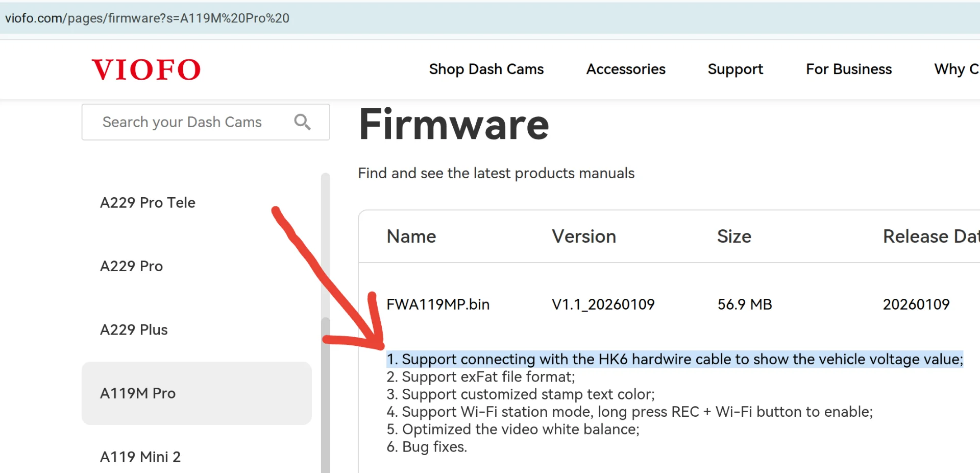This screenshot has width=980, height=473.
Task: Click the version V1.1_20260109 cell
Action: tap(603, 304)
